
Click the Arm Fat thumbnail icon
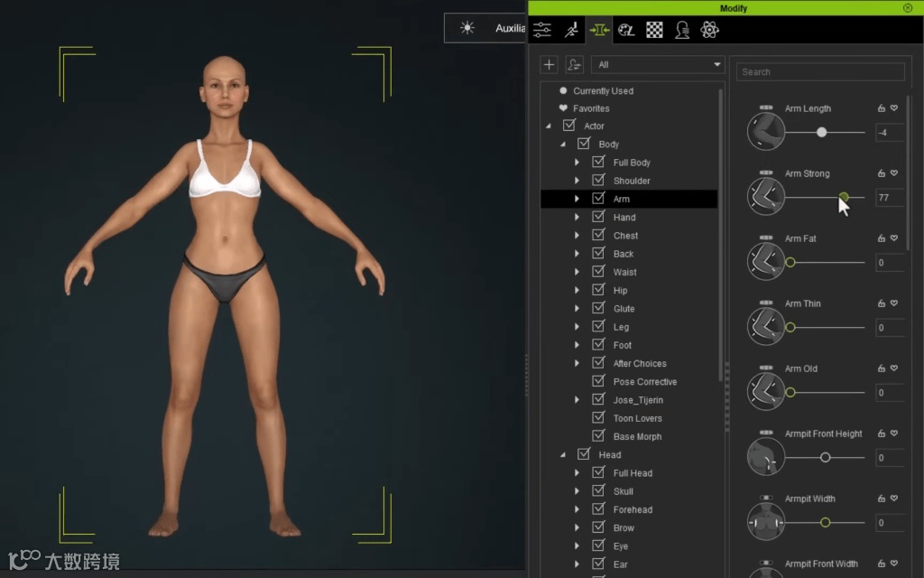coord(765,261)
